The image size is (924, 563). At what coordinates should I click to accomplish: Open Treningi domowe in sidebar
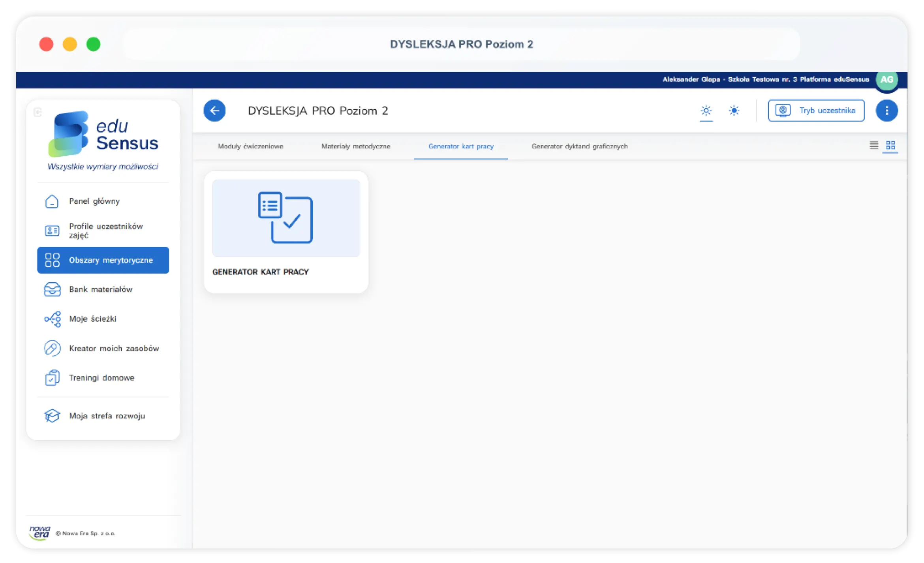103,378
